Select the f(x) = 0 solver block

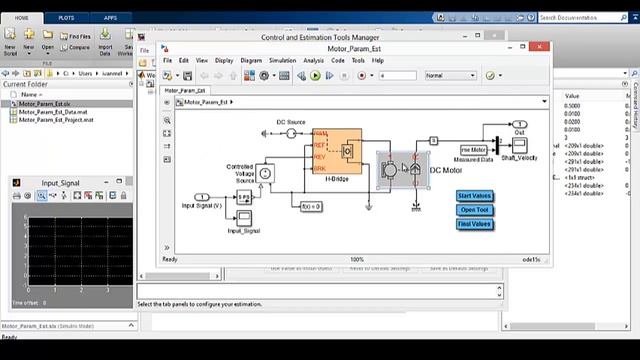tap(311, 207)
